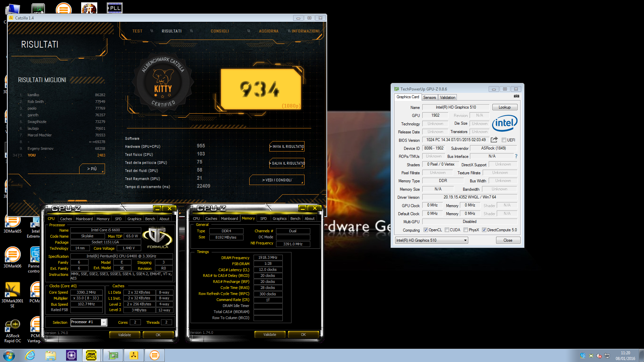
Task: Open the Panel control desktop shortcut
Action: pos(34,260)
